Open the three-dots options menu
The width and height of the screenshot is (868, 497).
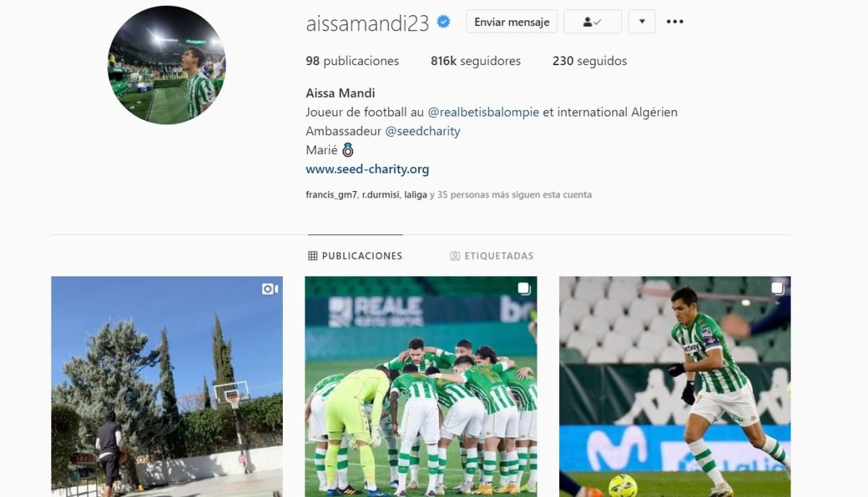tap(675, 22)
